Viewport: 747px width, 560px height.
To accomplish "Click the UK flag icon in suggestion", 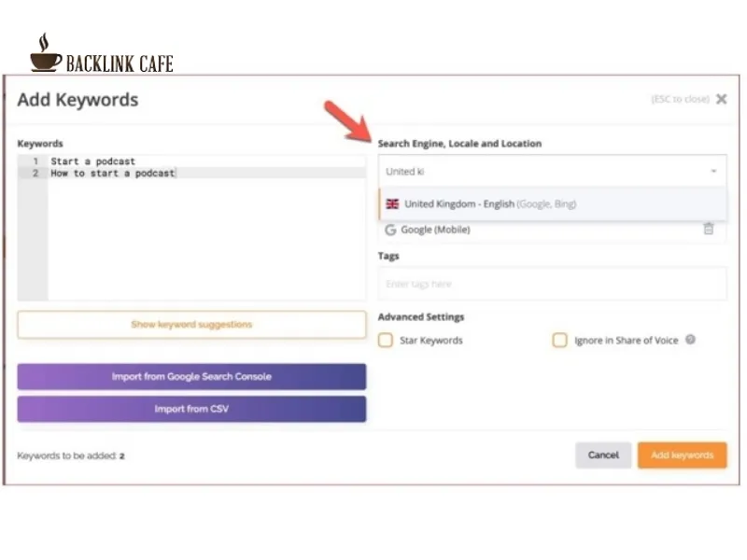I will pyautogui.click(x=392, y=203).
